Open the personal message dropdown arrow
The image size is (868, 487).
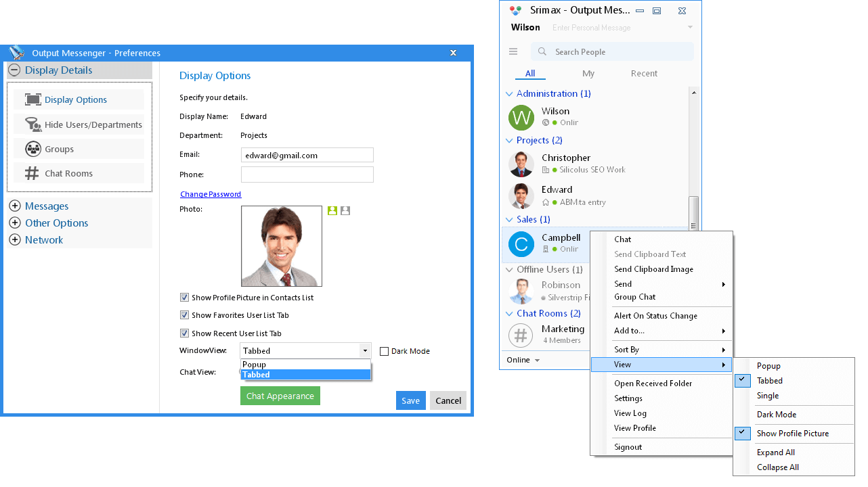(690, 28)
